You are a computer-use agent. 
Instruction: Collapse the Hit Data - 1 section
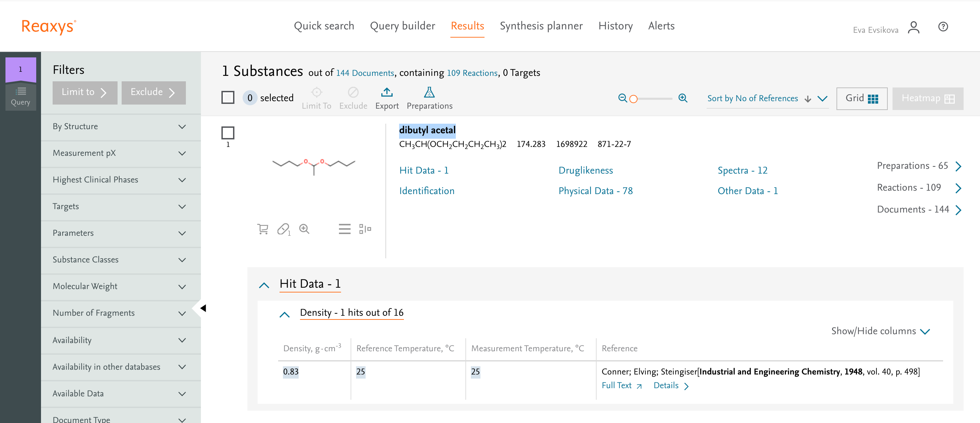(264, 285)
